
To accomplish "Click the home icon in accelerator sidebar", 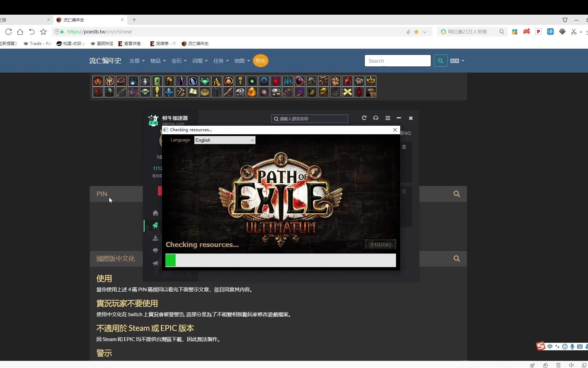I will (x=156, y=213).
